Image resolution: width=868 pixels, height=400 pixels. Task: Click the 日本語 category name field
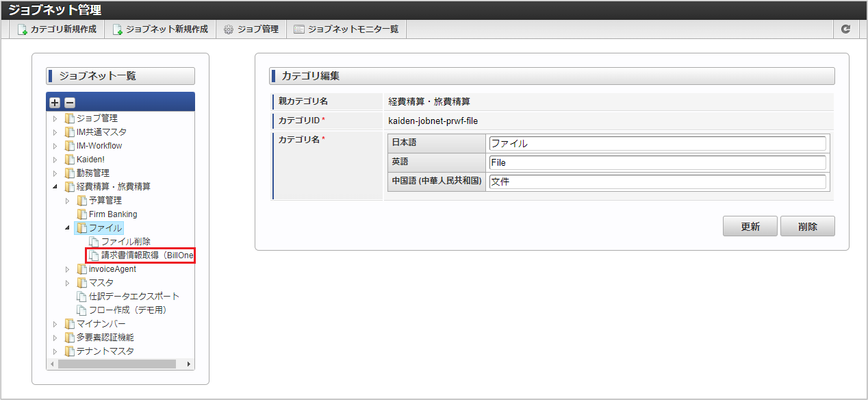657,144
